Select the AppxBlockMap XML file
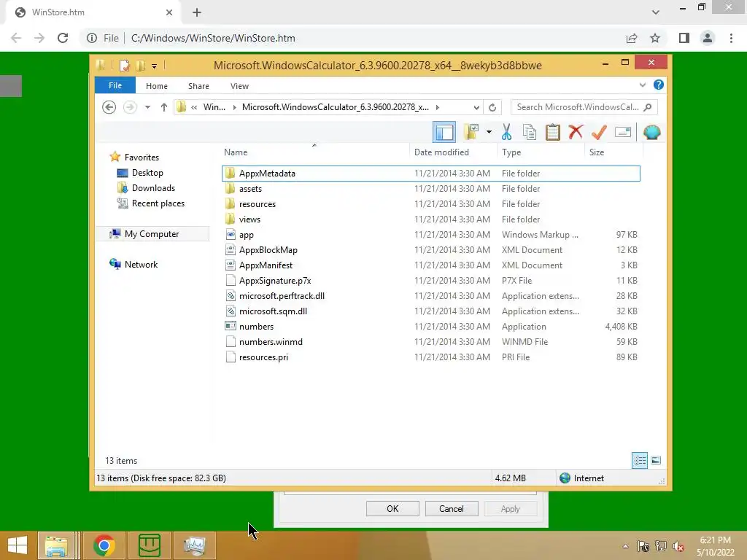 430,249
